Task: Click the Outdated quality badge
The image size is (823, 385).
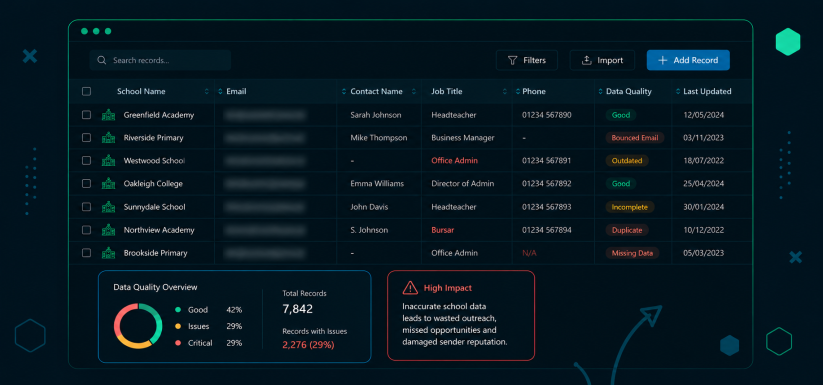Action: click(627, 161)
